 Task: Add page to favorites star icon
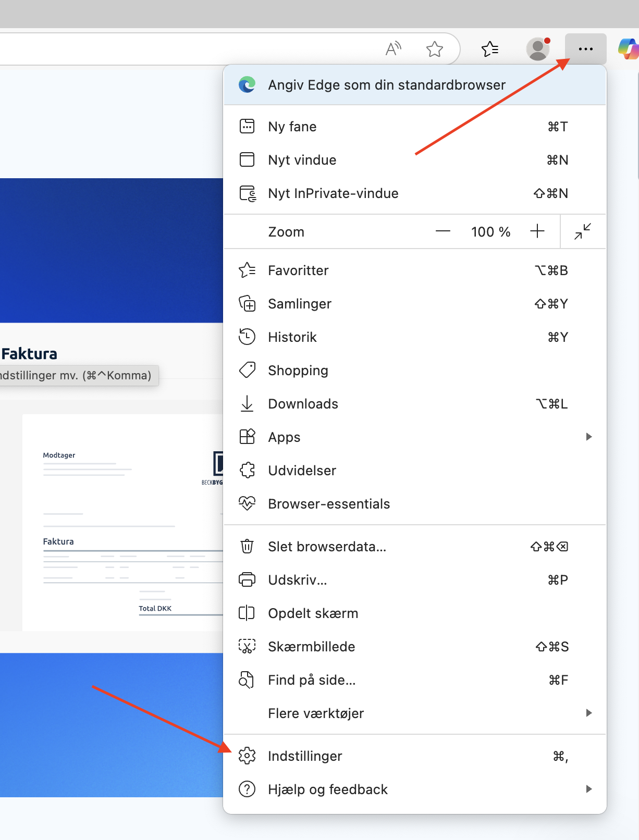click(434, 49)
